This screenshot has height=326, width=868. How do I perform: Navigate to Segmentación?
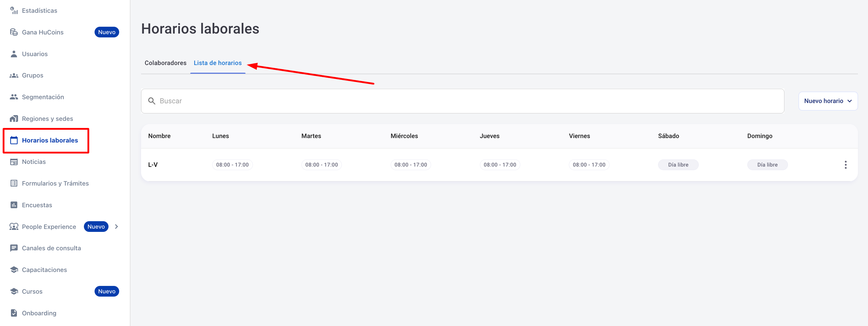pos(43,97)
